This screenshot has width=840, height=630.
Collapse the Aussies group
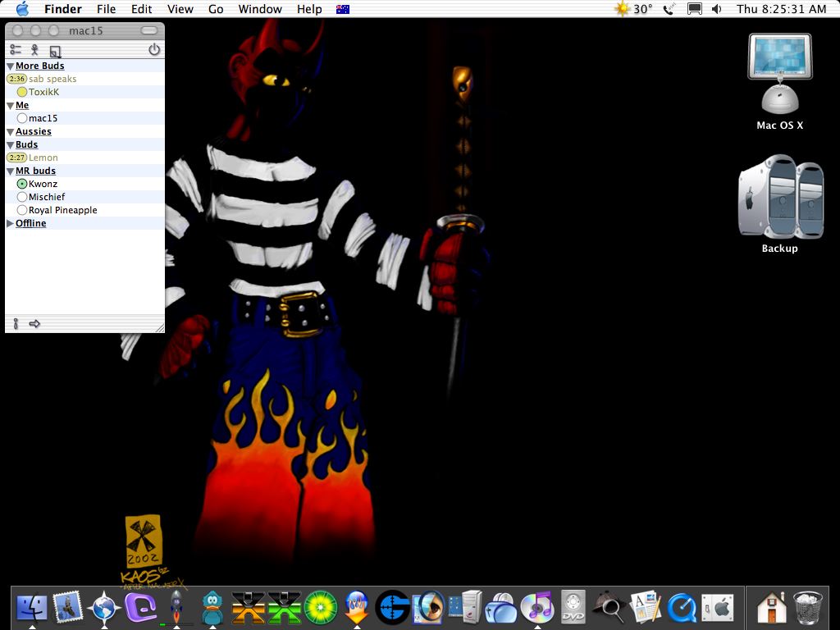10,132
